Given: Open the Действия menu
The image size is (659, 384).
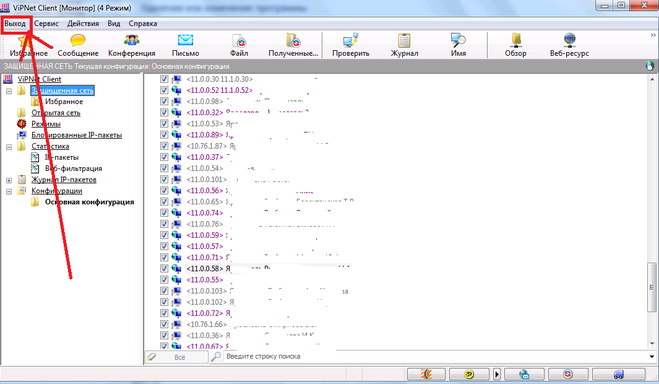Looking at the screenshot, I should pyautogui.click(x=83, y=24).
